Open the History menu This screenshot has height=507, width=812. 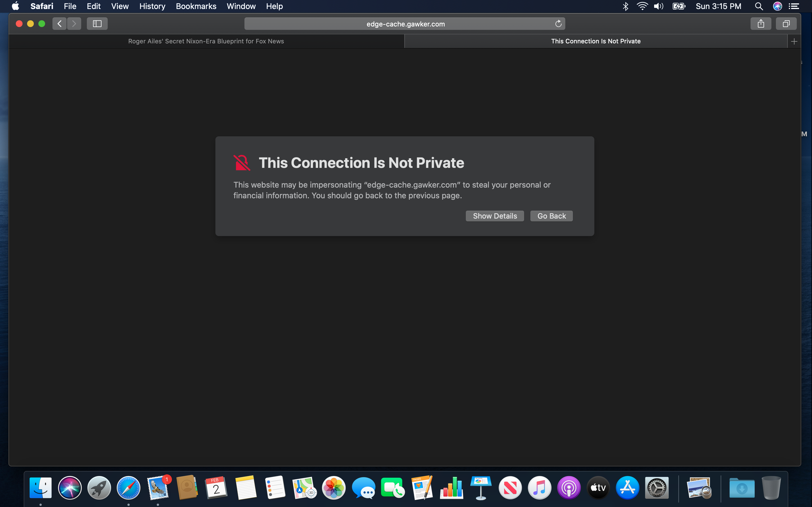click(x=152, y=6)
